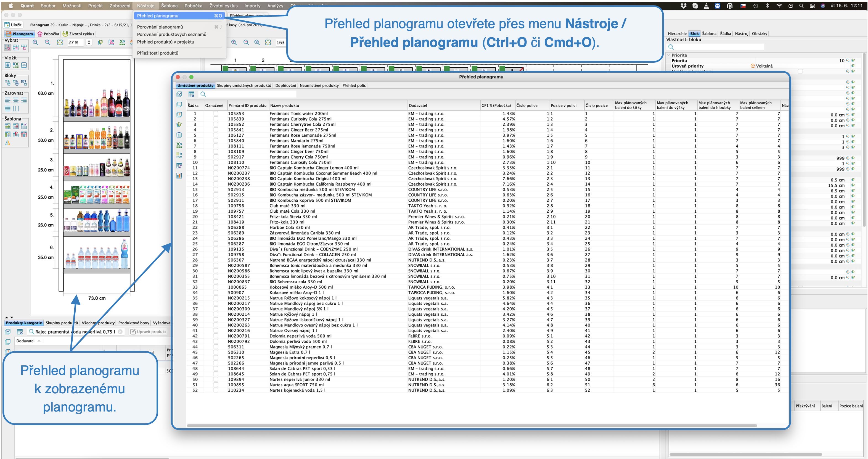Check the Označené box for Fentimans Curiosity Cola 275ml
The image size is (868, 459).
216,119
